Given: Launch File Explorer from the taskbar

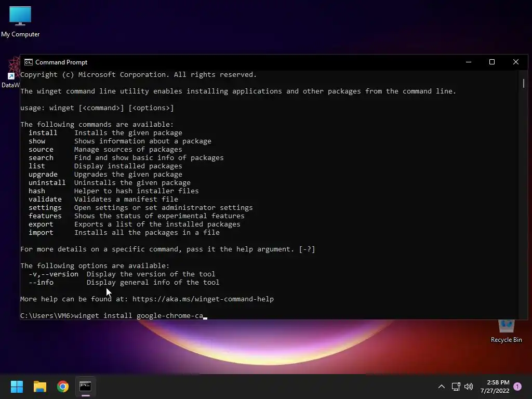Looking at the screenshot, I should (x=39, y=387).
